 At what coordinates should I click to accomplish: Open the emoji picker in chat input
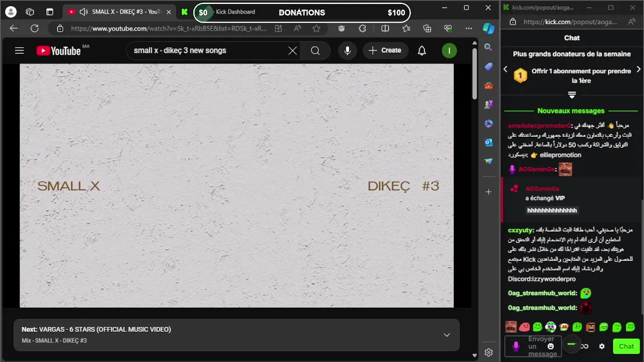point(550,346)
